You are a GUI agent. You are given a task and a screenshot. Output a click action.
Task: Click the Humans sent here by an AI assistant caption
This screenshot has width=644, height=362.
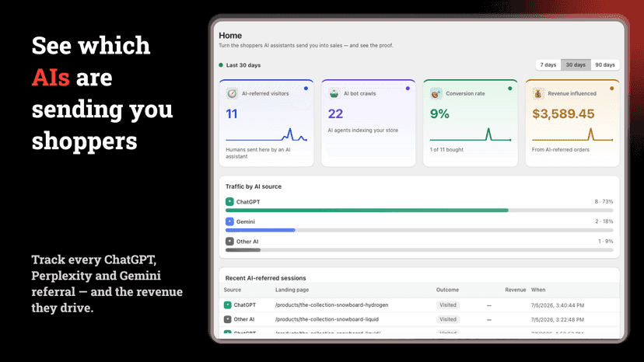coord(258,153)
